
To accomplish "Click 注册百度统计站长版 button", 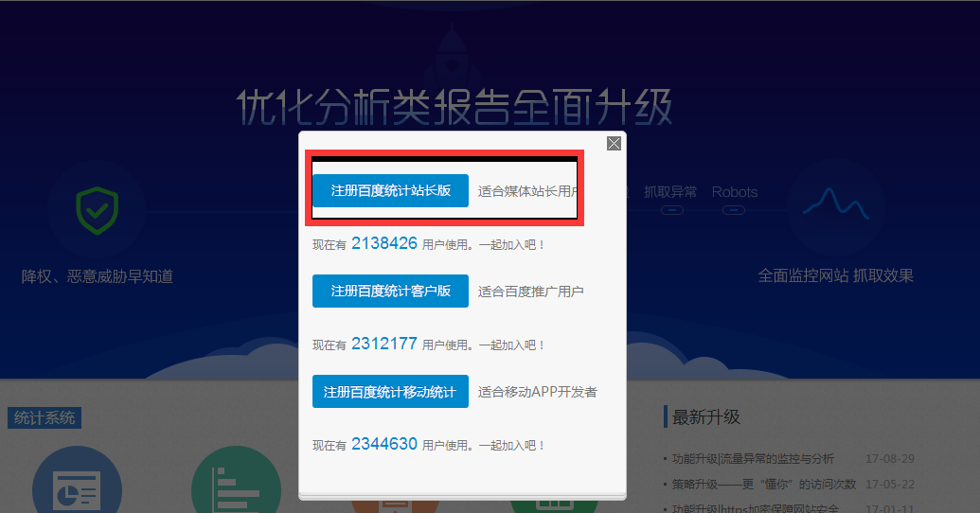I will click(x=390, y=190).
